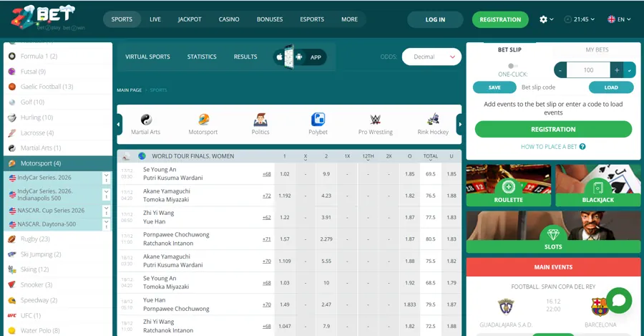The height and width of the screenshot is (336, 644).
Task: Open the VIRTUAL SPORTS link
Action: pyautogui.click(x=147, y=57)
